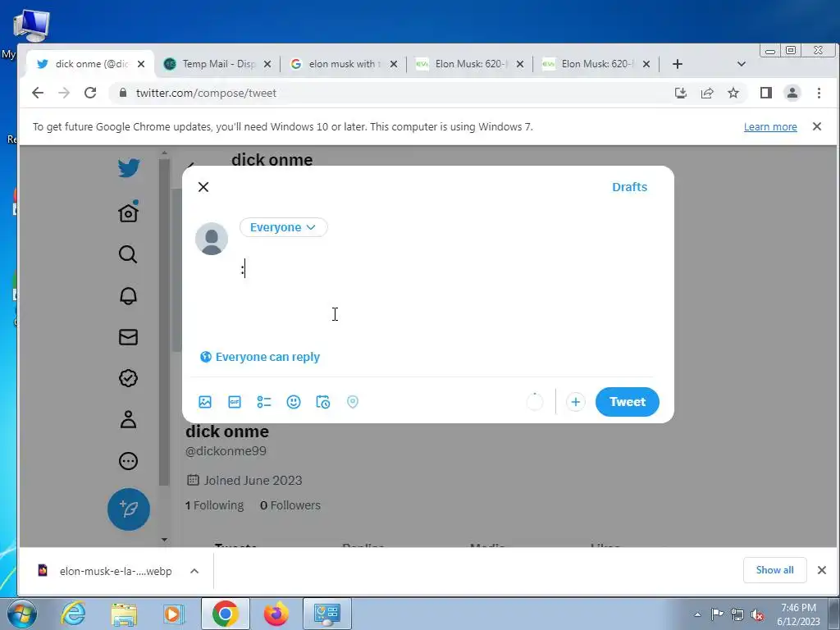
Task: Show hidden tray icons arrow
Action: point(697,614)
